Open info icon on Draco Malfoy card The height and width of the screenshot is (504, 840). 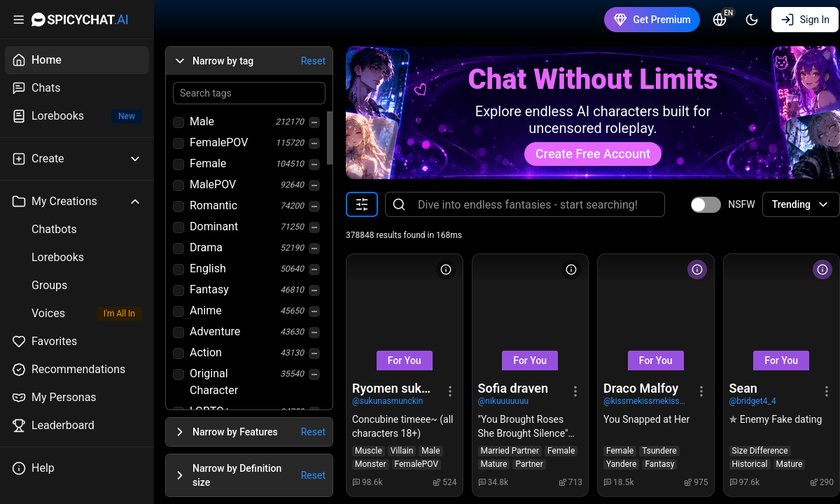pos(697,269)
